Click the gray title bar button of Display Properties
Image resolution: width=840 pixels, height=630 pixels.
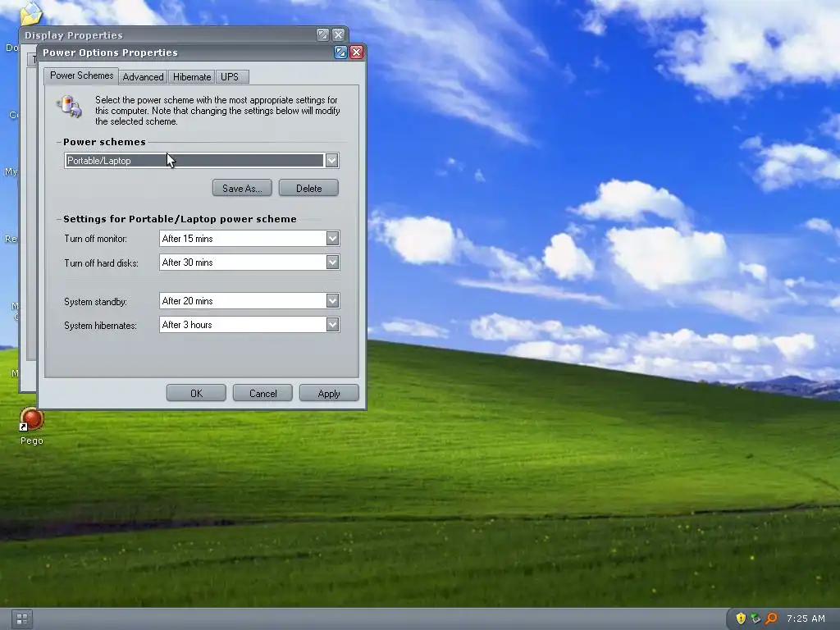[x=322, y=34]
